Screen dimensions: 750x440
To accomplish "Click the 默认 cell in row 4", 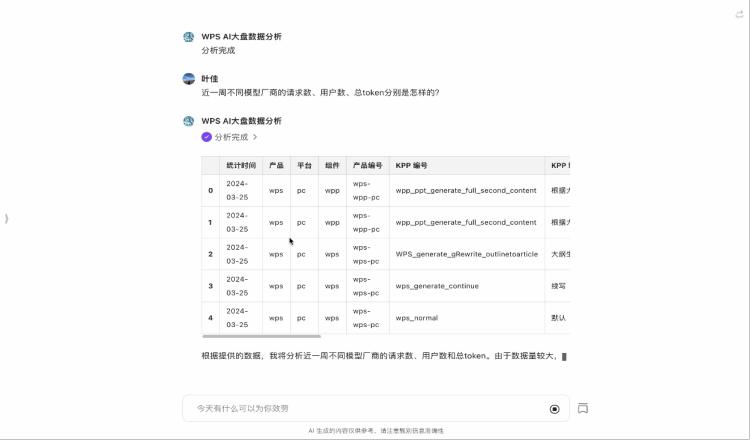I will pos(558,318).
